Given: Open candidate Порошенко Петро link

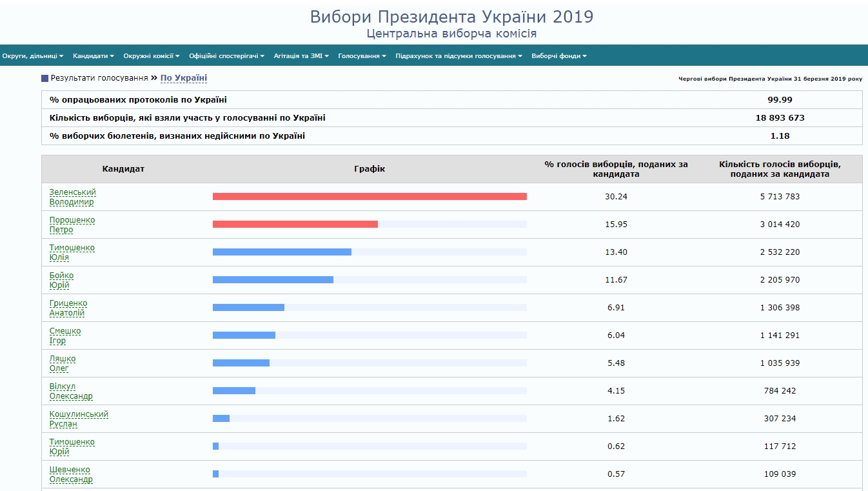Looking at the screenshot, I should pyautogui.click(x=72, y=225).
